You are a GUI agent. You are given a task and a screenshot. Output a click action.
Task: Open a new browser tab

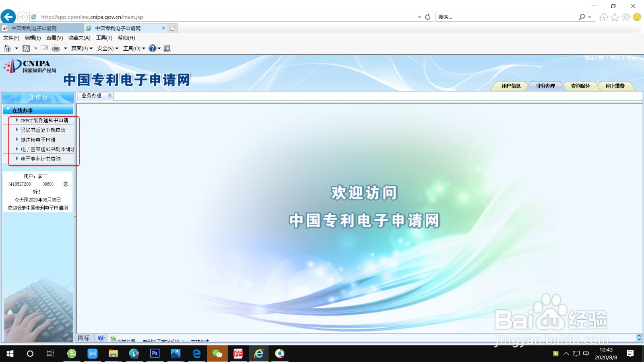click(x=173, y=28)
